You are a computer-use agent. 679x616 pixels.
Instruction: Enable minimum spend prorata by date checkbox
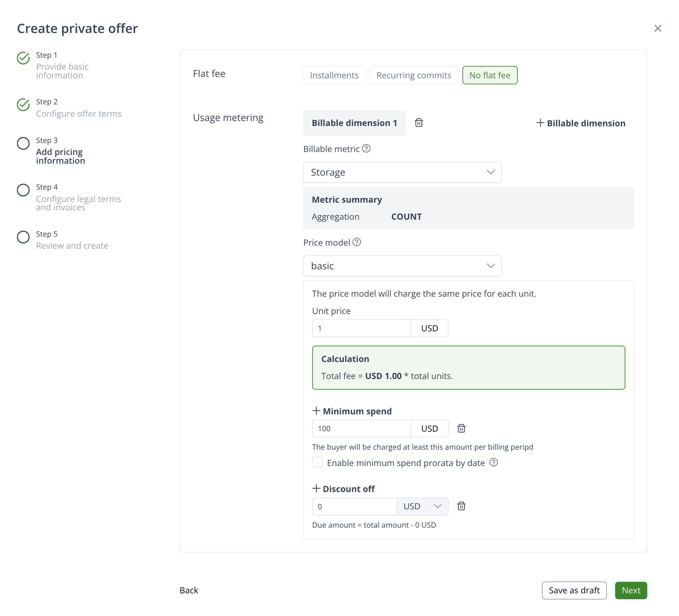click(317, 462)
